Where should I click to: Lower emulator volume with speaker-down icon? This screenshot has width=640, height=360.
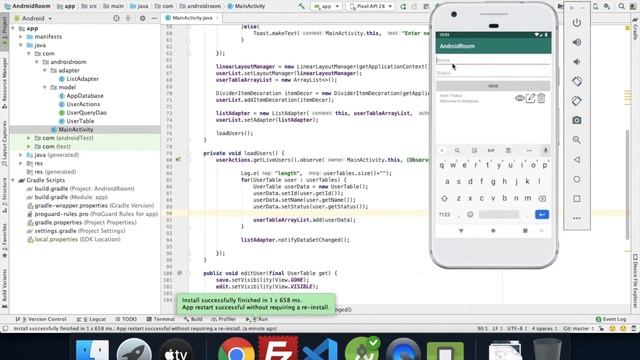[x=576, y=62]
